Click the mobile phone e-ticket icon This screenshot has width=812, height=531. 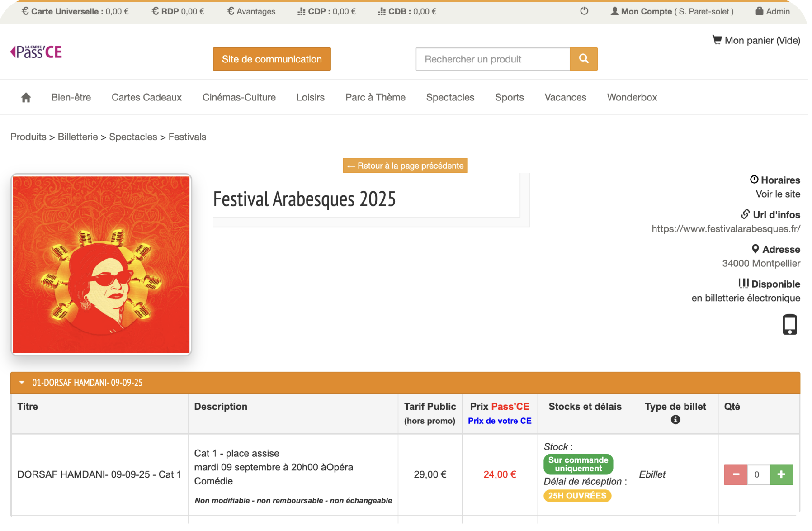tap(790, 324)
